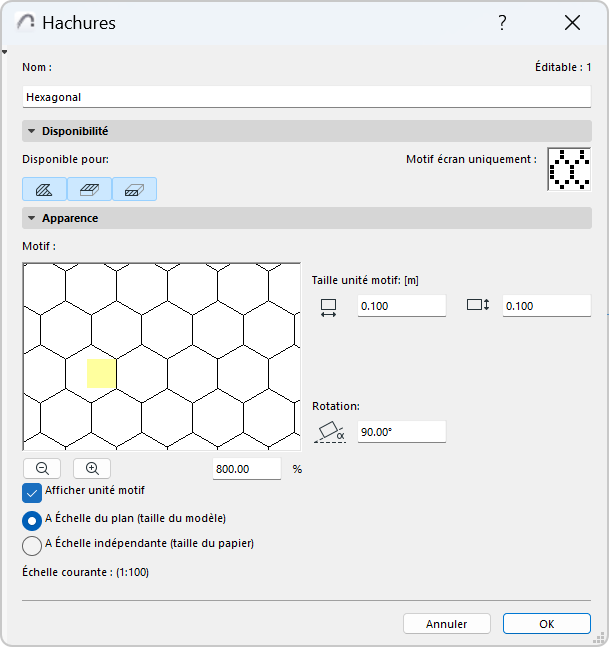
Task: Click the screen-only pattern preview
Action: 569,169
